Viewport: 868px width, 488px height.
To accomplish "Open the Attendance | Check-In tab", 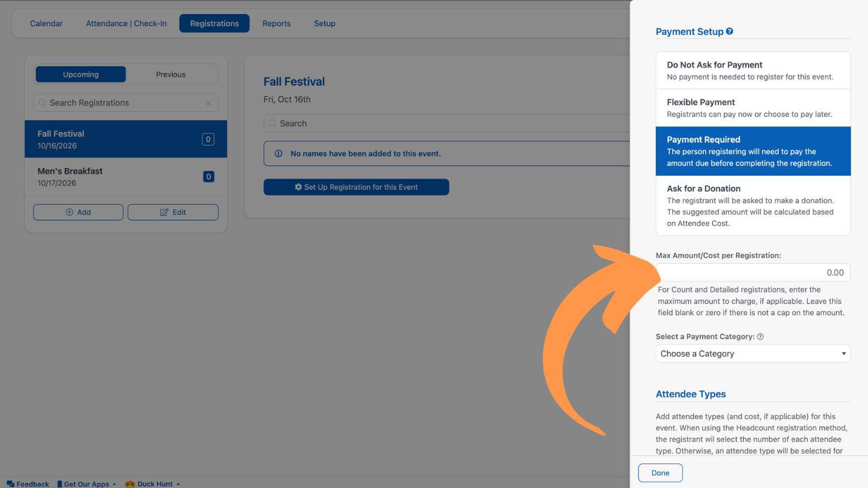I will pyautogui.click(x=126, y=23).
